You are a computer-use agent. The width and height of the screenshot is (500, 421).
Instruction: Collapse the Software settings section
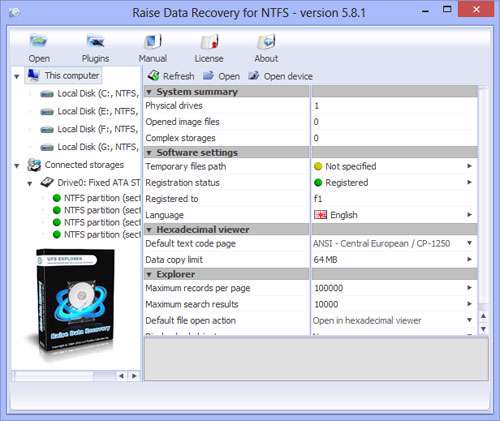click(x=149, y=153)
